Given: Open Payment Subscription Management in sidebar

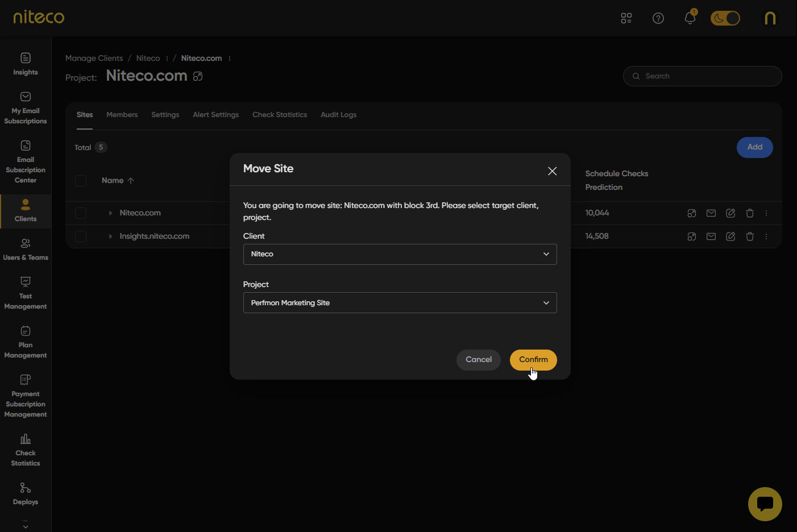Looking at the screenshot, I should click(26, 396).
